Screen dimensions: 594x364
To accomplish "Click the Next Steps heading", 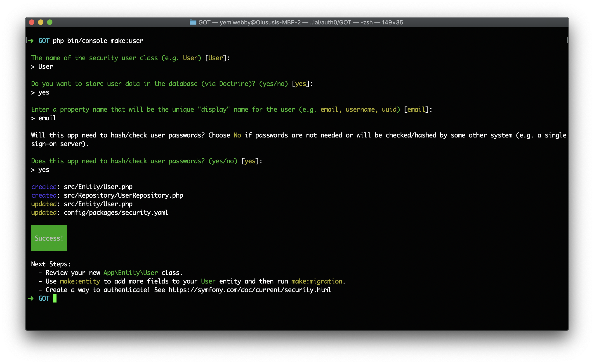I will click(x=51, y=264).
